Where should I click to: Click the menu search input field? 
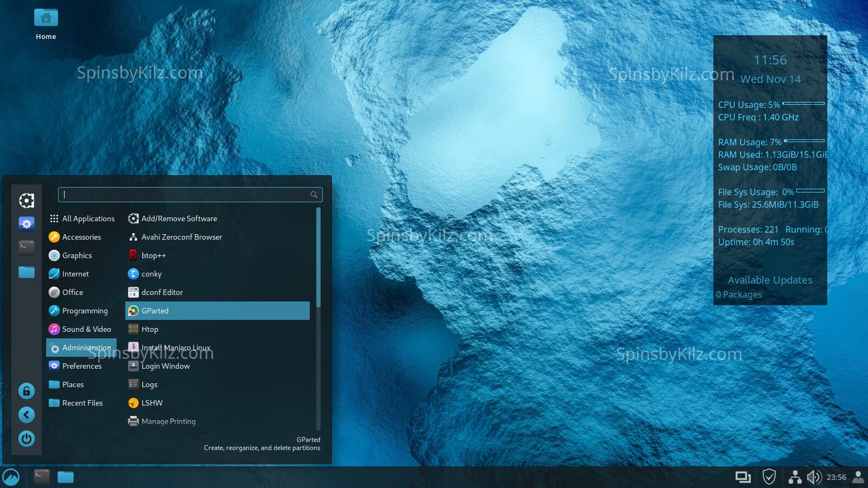(x=184, y=195)
